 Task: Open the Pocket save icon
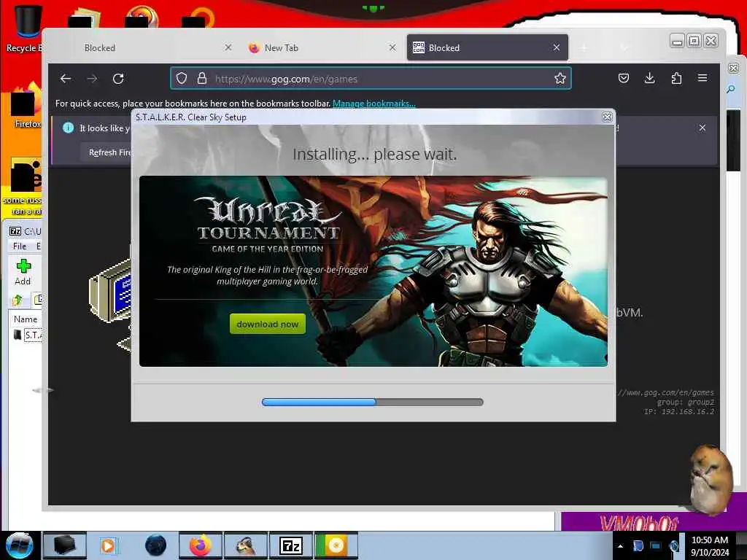point(623,78)
